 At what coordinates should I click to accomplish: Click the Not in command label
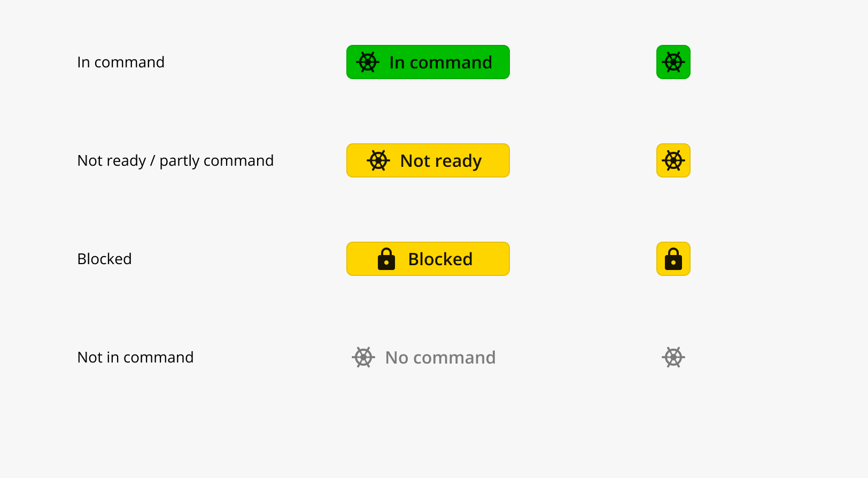[136, 358]
